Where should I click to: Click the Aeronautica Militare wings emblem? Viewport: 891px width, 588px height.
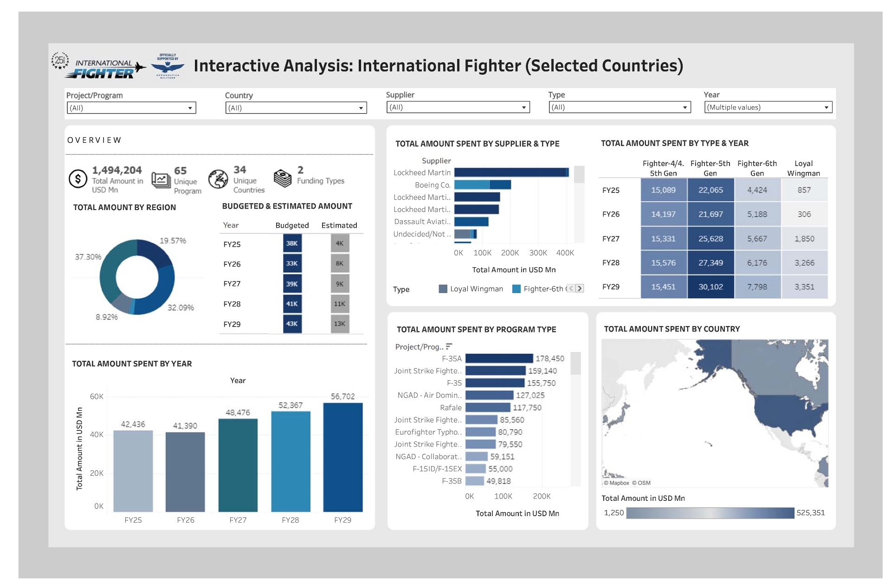click(168, 67)
